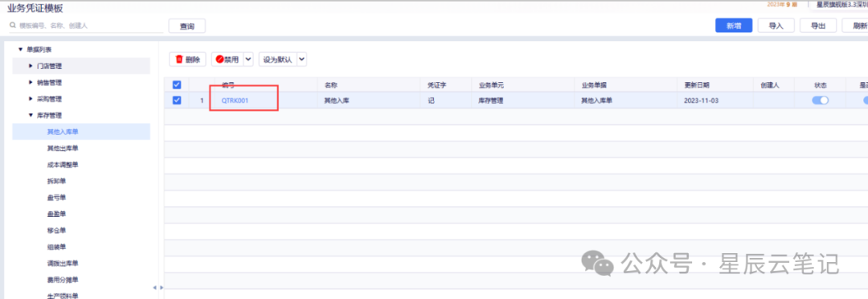Toggle the header select-all checkbox
The image size is (868, 299).
(x=177, y=84)
